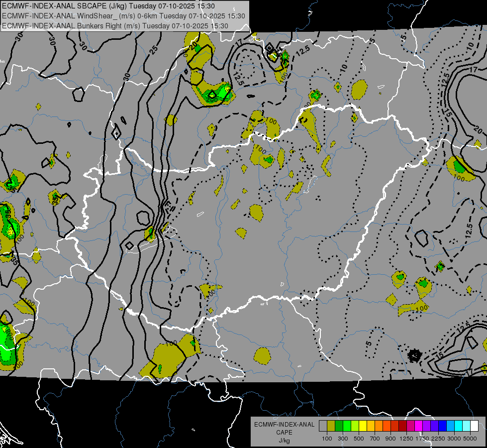
Task: Click the purple legend swatch
Action: (x=426, y=426)
